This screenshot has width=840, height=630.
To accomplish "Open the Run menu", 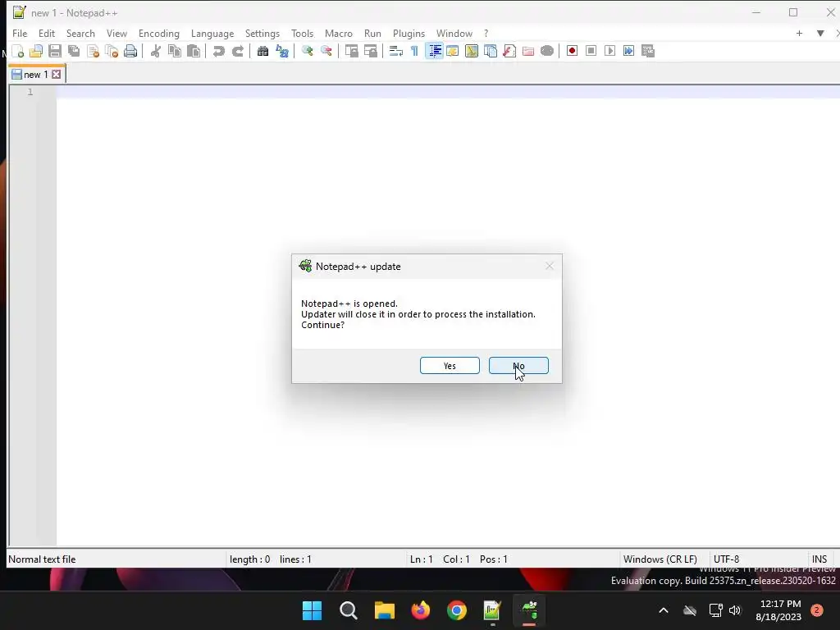I will [373, 33].
